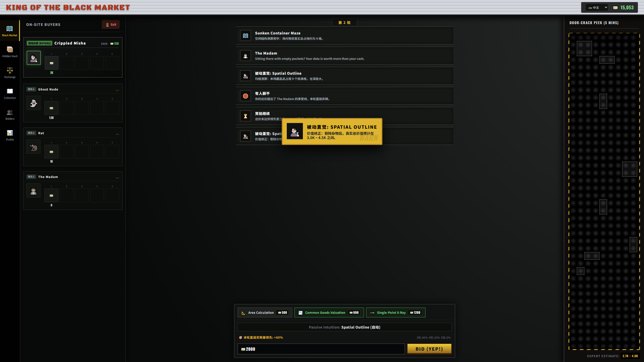Image resolution: width=644 pixels, height=362 pixels.
Task: Select Ghost Node's ghost avatar
Action: 33,103
